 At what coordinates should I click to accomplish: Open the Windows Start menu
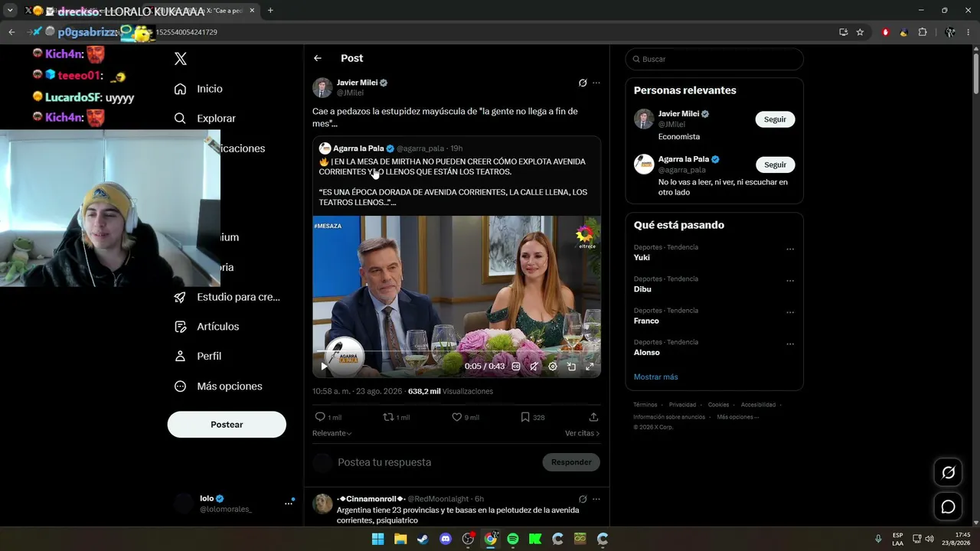pyautogui.click(x=377, y=539)
